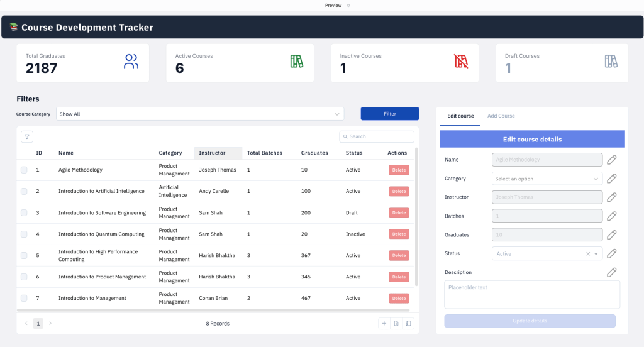Image resolution: width=644 pixels, height=347 pixels.
Task: Sort by the Graduates column header
Action: (x=314, y=153)
